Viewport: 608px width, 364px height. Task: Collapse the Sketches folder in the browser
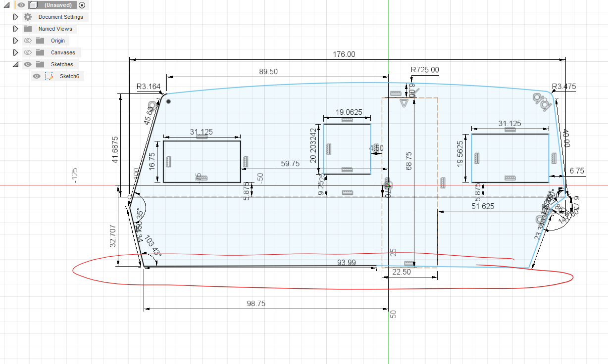15,64
